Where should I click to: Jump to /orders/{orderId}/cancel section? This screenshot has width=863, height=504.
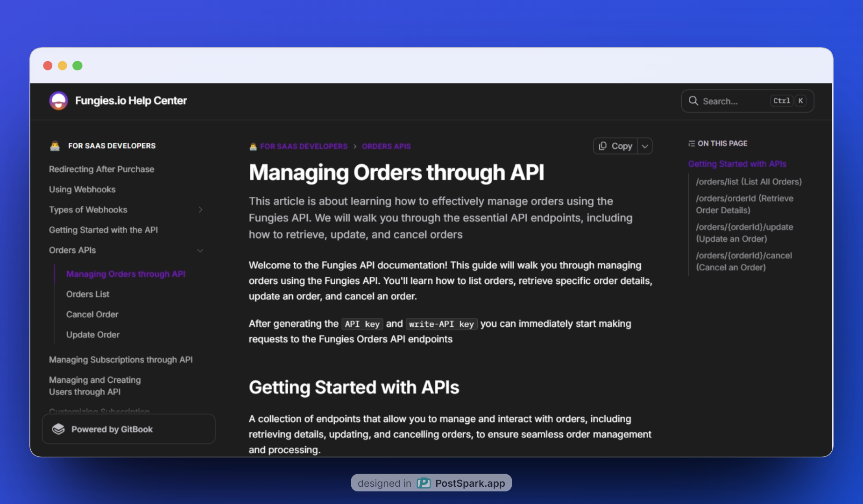[x=744, y=261]
